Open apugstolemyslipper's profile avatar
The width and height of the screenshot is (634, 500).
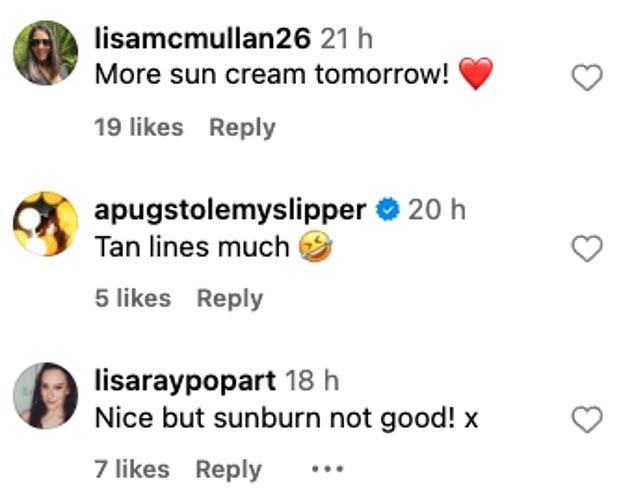coord(46,224)
